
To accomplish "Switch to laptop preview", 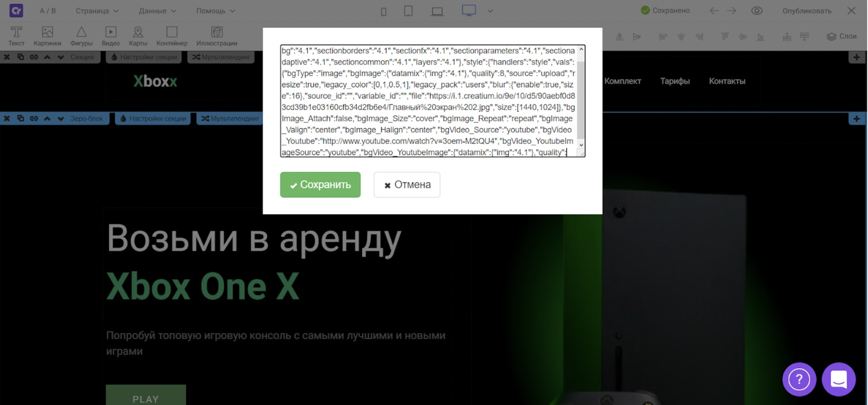I will coord(437,11).
